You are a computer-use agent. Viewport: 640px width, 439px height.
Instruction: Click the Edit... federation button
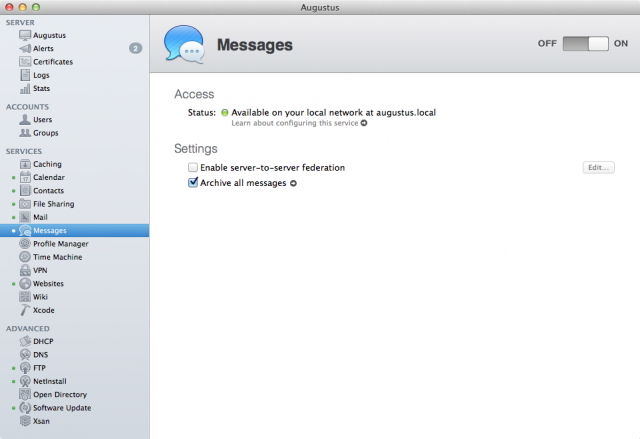(x=598, y=168)
